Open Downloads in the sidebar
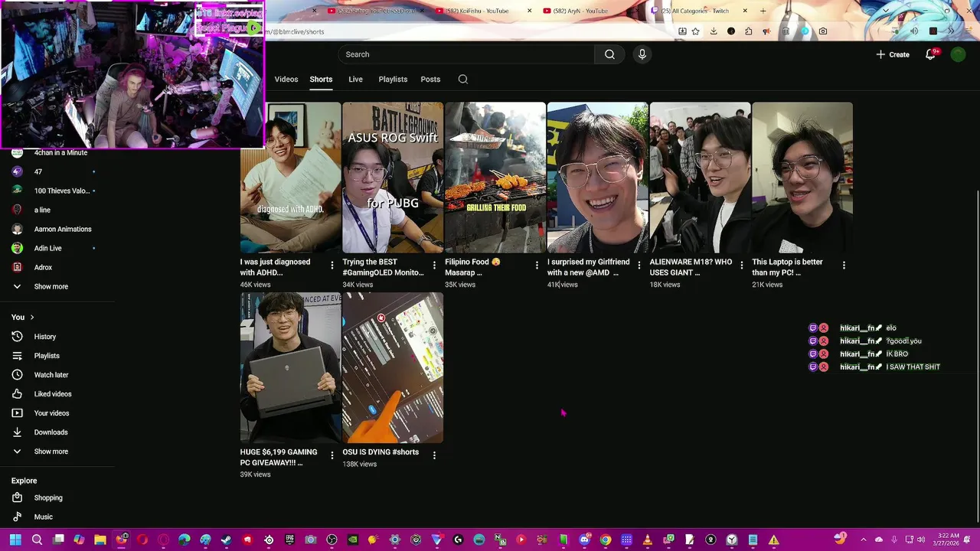Image resolution: width=980 pixels, height=551 pixels. click(51, 432)
